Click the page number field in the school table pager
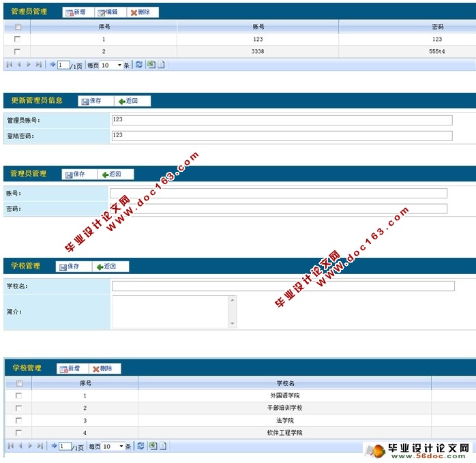This screenshot has height=463, width=476. [65, 447]
